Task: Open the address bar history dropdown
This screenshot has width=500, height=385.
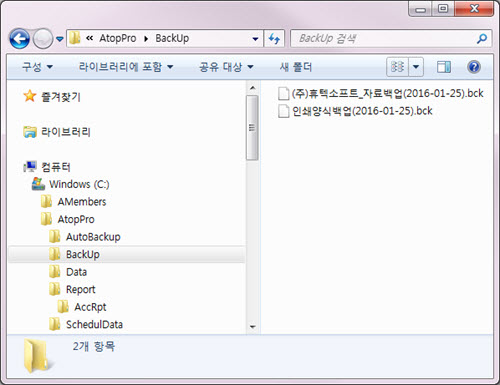Action: [255, 39]
